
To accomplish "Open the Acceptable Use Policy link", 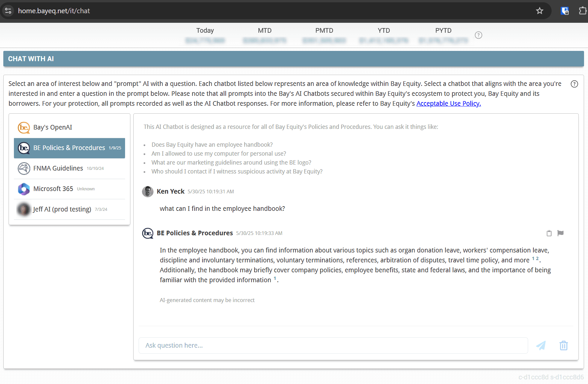I will [448, 104].
